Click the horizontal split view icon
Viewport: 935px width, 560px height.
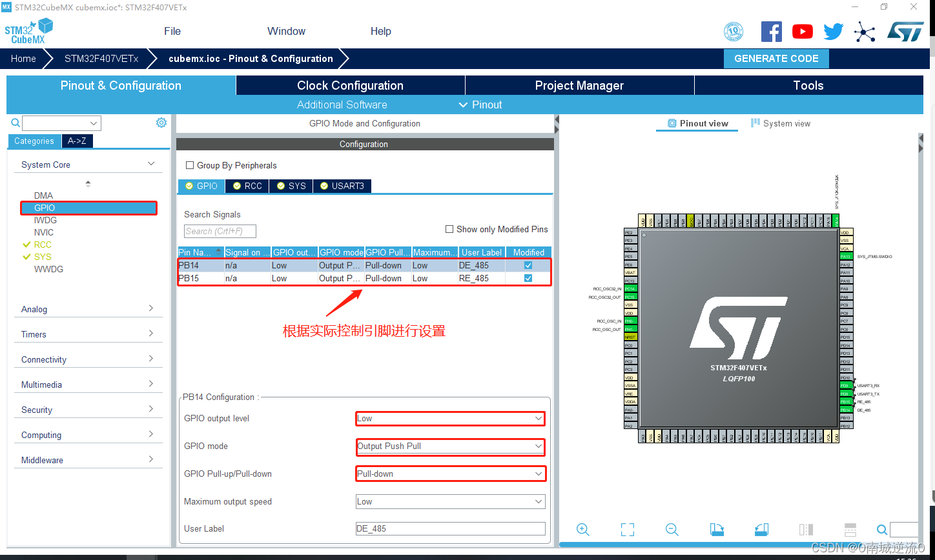850,530
